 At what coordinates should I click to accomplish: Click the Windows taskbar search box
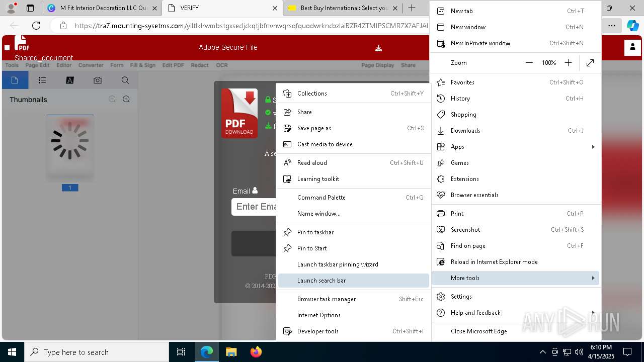(97, 352)
